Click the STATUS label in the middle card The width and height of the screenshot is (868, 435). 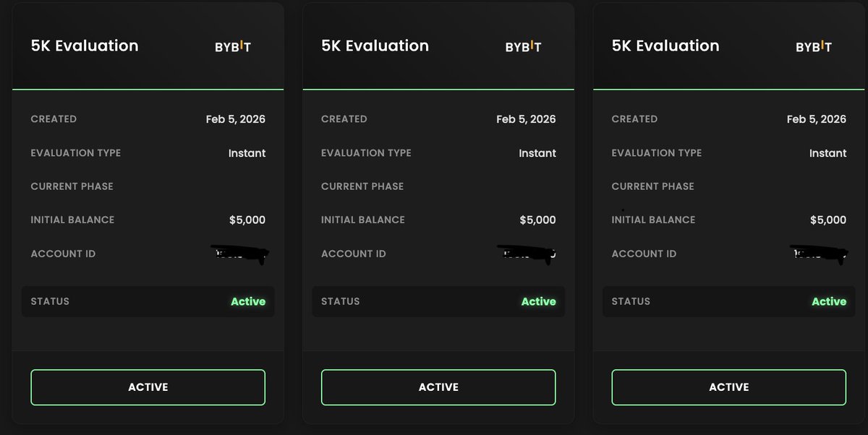[340, 301]
